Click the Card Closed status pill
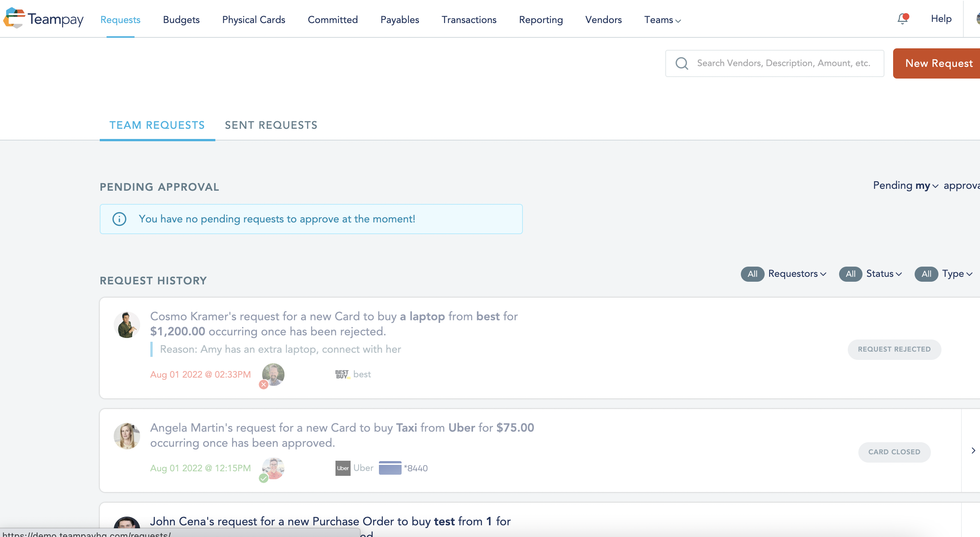 point(894,452)
